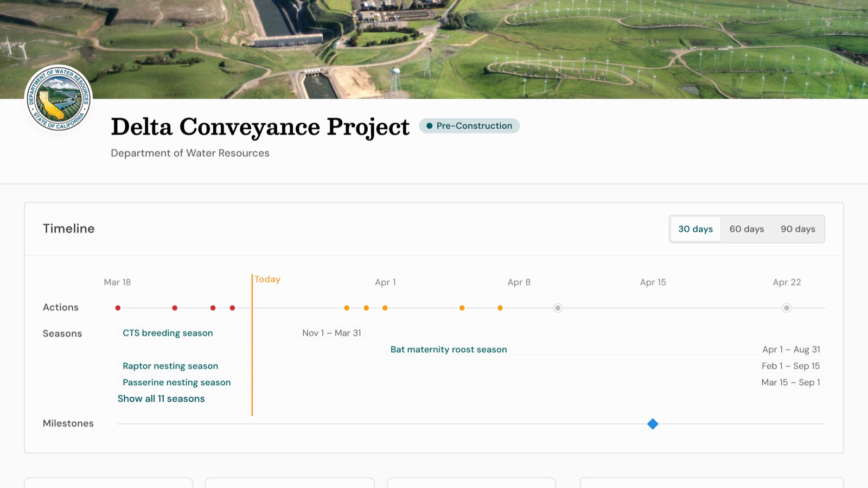Select the blue milestone diamond marker
This screenshot has height=488, width=868.
click(x=653, y=424)
